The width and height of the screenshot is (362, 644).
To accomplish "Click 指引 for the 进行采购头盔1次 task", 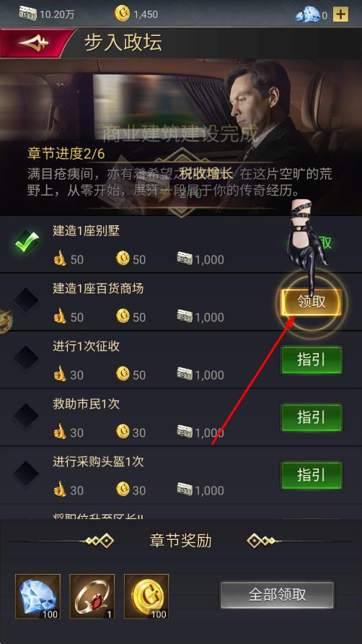I will pos(311,475).
